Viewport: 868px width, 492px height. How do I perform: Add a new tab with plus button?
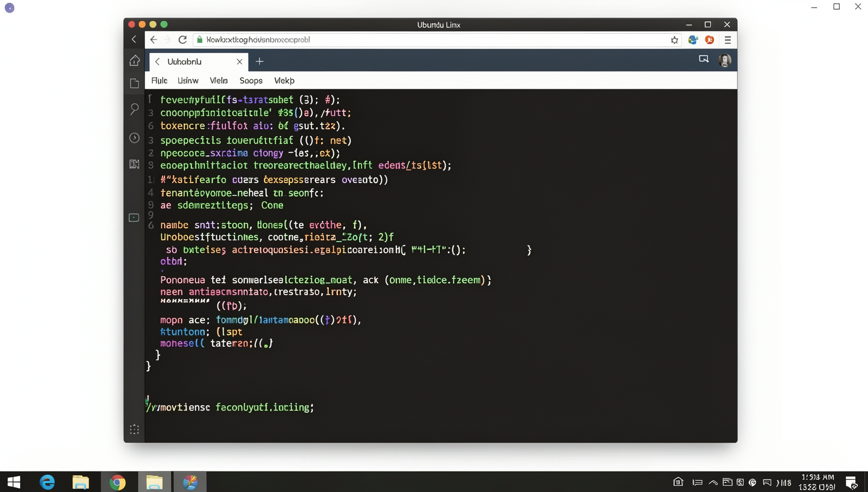tap(259, 61)
